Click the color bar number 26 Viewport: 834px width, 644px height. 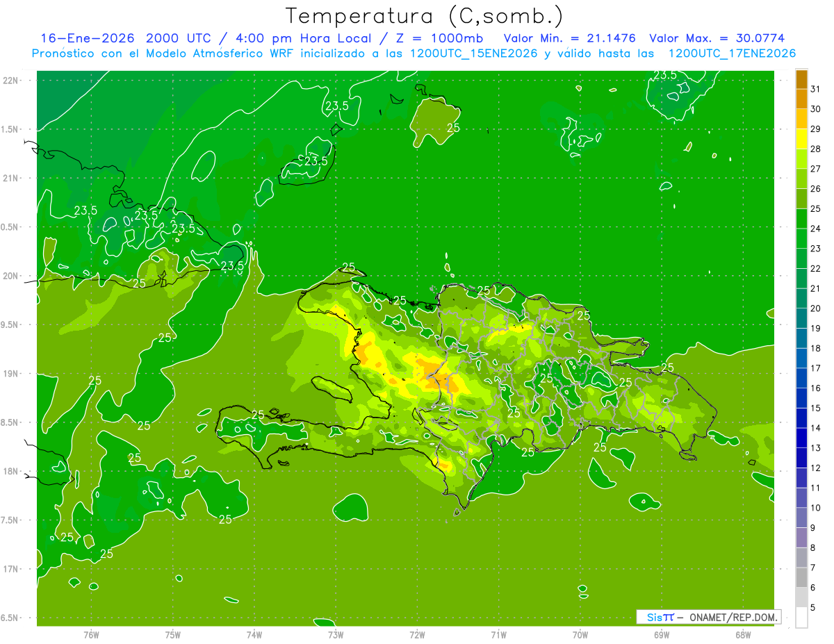[815, 189]
